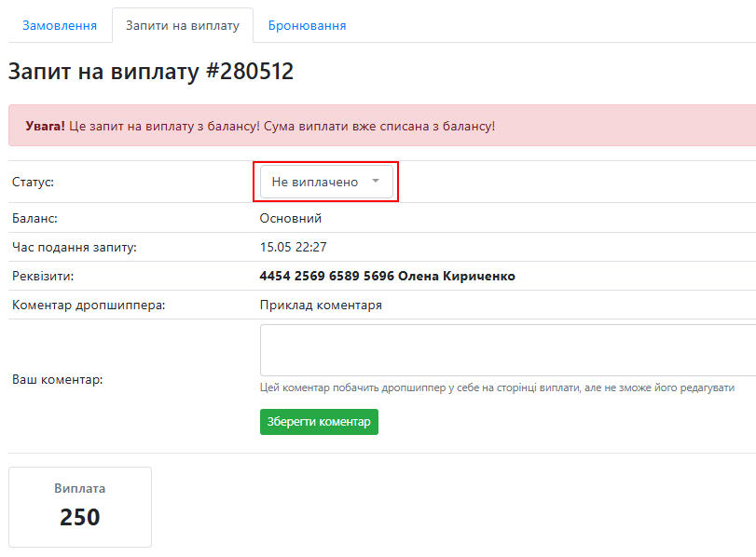Image resolution: width=756 pixels, height=557 pixels.
Task: Click the request time 15.05 22:27
Action: (293, 247)
